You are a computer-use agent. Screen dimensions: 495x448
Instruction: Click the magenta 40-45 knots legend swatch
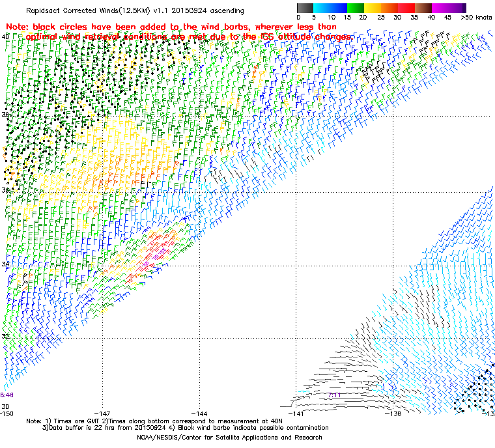point(440,8)
